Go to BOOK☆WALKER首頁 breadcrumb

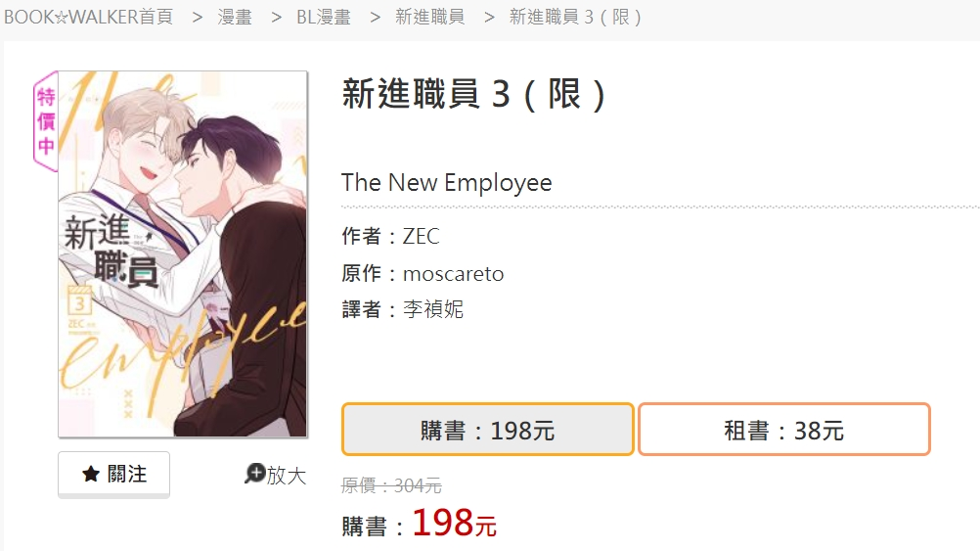(88, 17)
